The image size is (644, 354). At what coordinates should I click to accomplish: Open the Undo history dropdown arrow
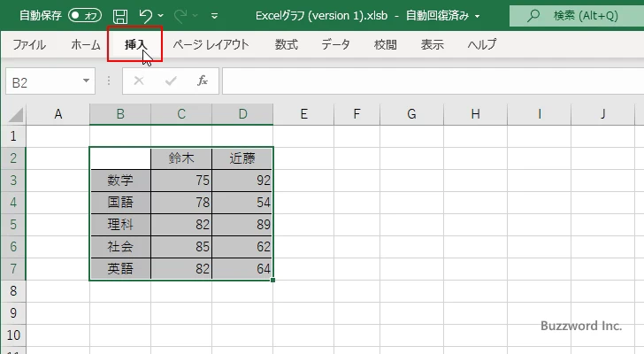pyautogui.click(x=161, y=16)
